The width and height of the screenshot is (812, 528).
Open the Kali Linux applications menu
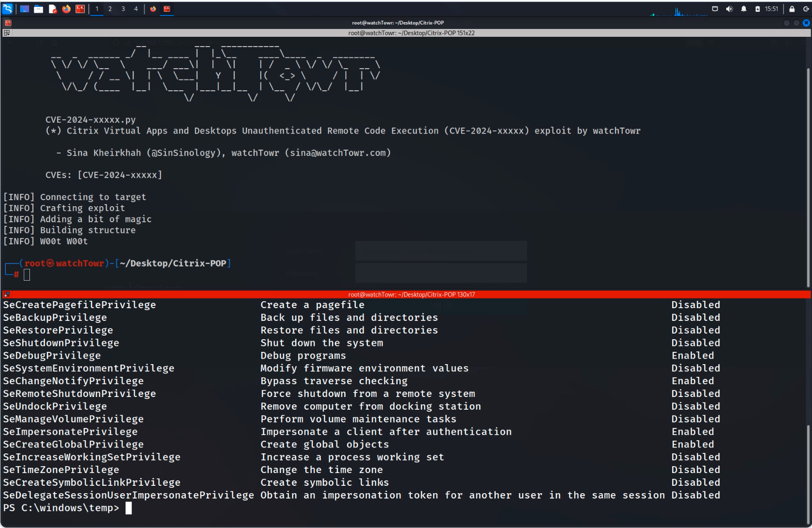(7, 9)
